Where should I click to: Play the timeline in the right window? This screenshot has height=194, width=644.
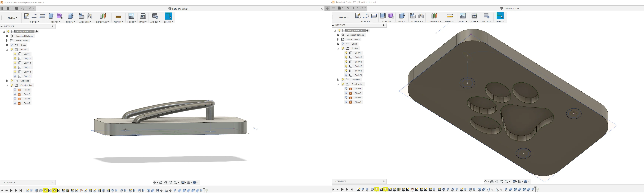pos(342,190)
